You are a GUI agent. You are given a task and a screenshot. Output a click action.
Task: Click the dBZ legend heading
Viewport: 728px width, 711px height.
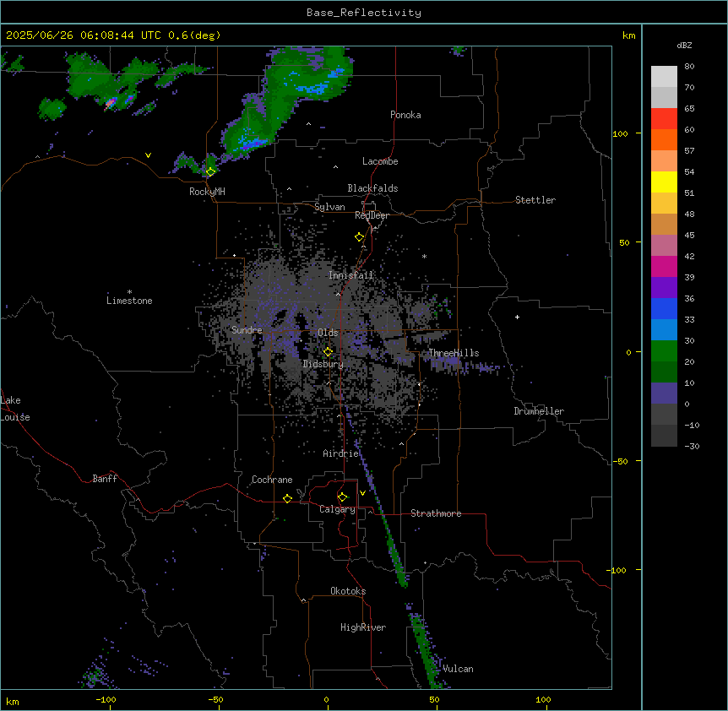point(684,46)
